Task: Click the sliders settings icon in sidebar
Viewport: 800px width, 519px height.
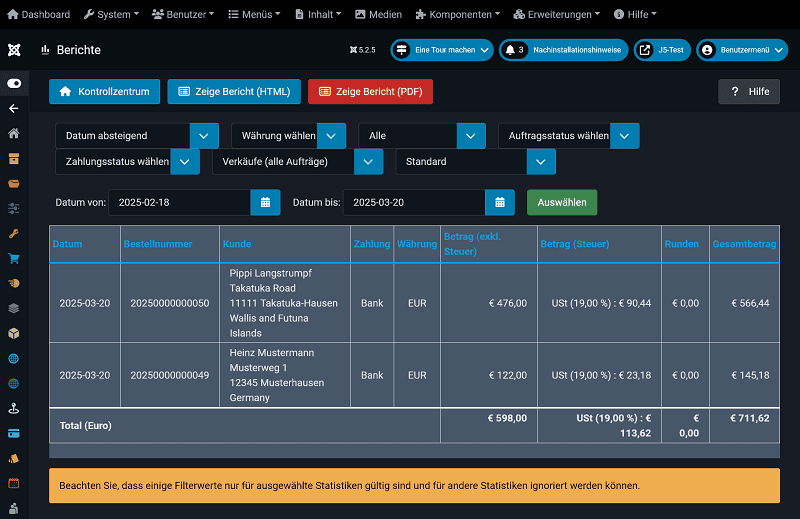Action: 14,208
